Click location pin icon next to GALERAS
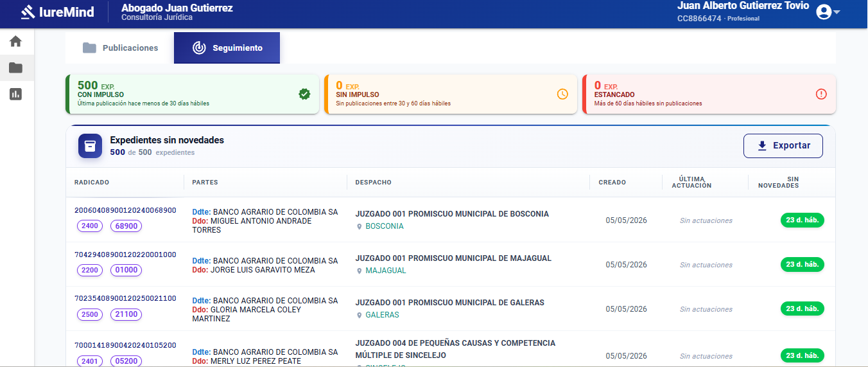The height and width of the screenshot is (367, 868). [360, 316]
